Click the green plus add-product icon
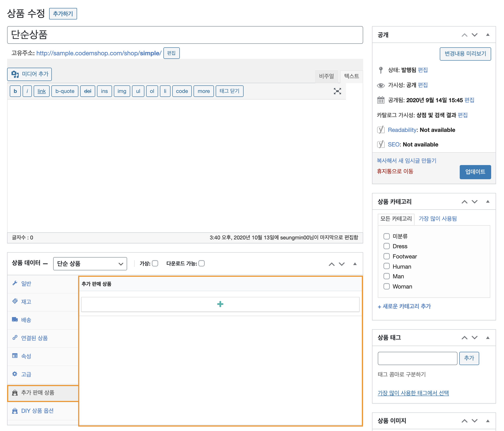Image resolution: width=504 pixels, height=431 pixels. coord(220,304)
